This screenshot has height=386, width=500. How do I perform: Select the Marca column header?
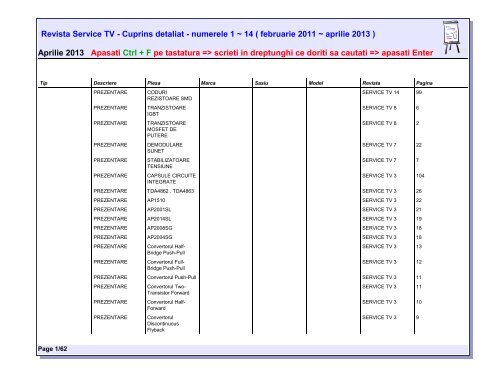(208, 83)
